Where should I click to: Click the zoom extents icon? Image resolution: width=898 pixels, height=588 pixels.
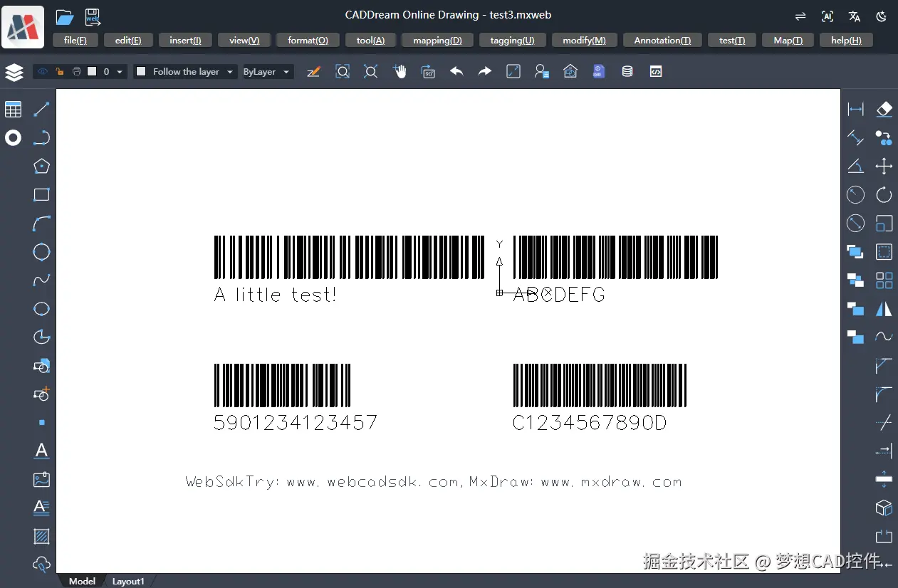click(x=370, y=72)
